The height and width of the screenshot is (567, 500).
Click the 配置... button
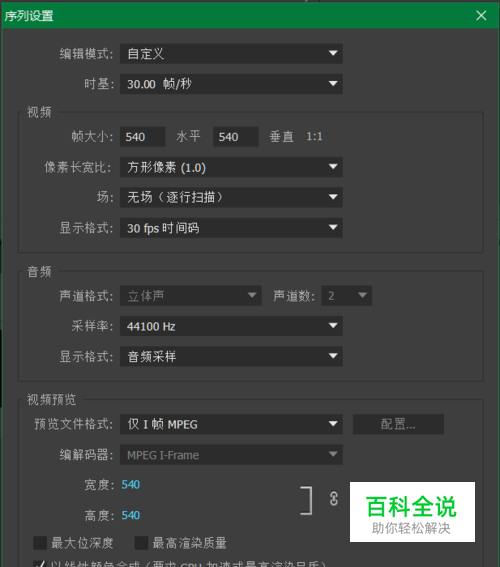coord(398,424)
